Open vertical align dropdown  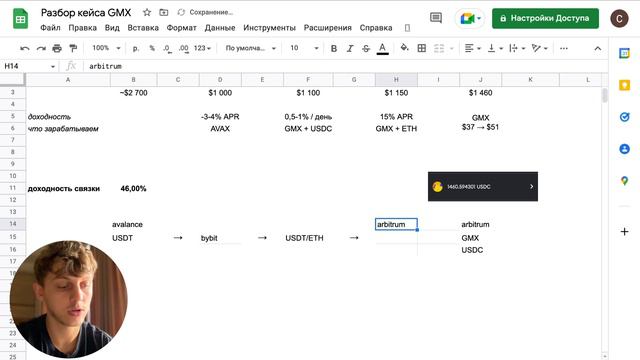click(495, 49)
